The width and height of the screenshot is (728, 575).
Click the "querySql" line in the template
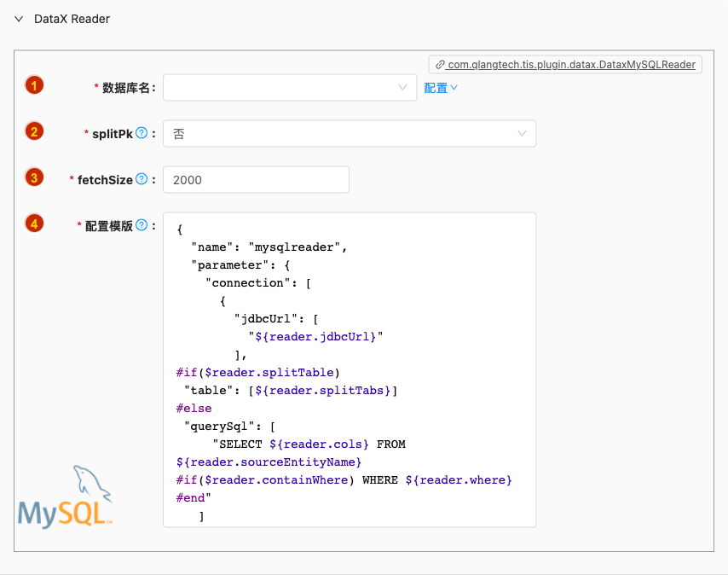229,427
